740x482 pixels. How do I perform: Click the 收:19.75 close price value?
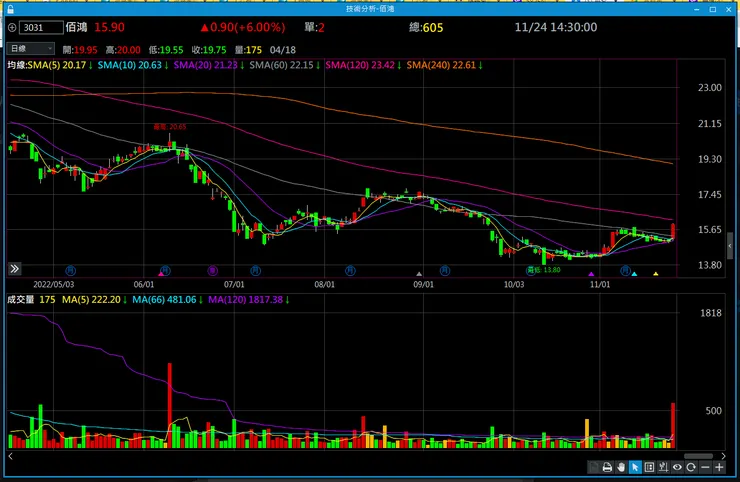[209, 50]
